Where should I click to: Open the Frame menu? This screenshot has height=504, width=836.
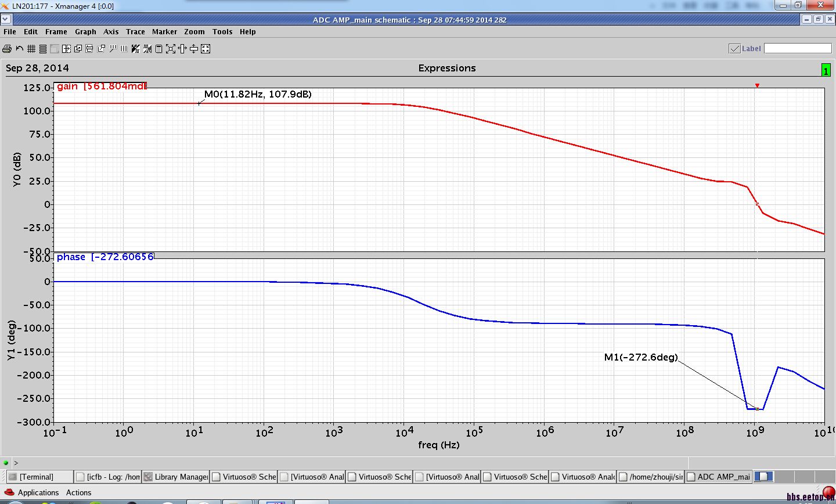coord(56,32)
